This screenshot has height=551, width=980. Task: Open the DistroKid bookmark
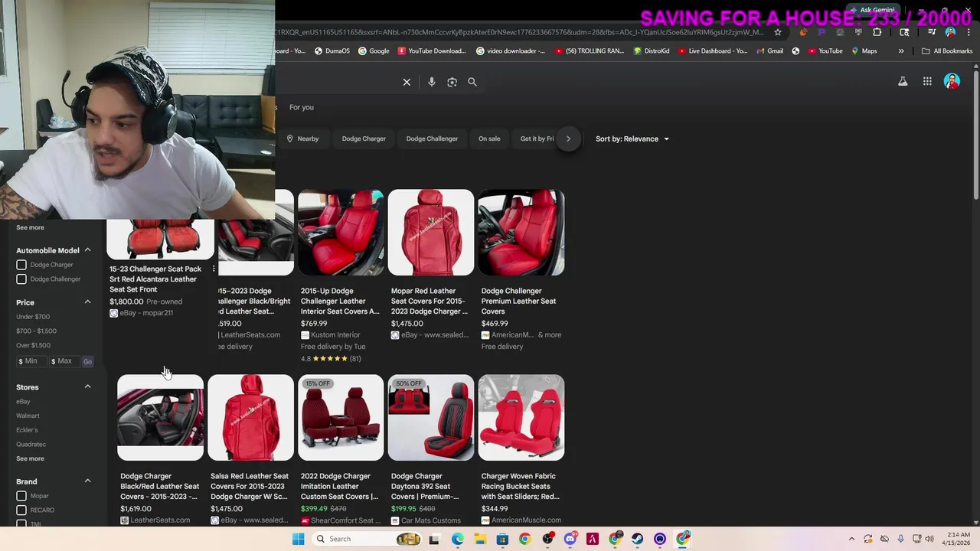tap(652, 51)
